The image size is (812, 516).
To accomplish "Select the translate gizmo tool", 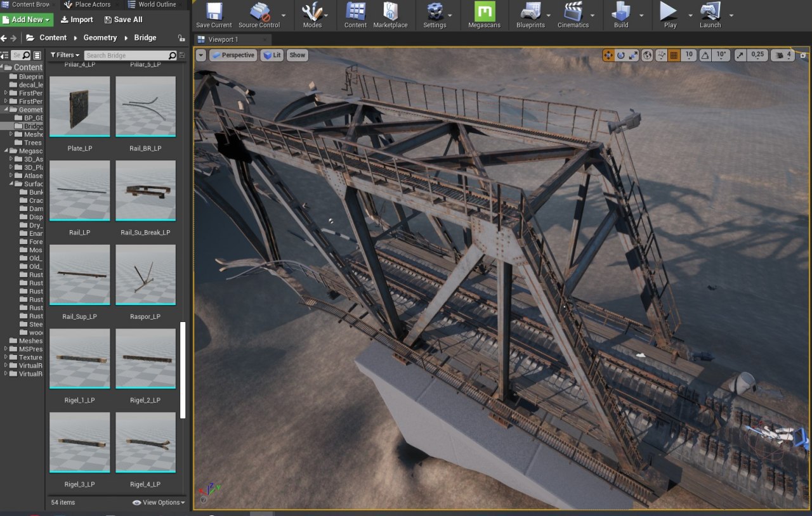I will (x=608, y=55).
